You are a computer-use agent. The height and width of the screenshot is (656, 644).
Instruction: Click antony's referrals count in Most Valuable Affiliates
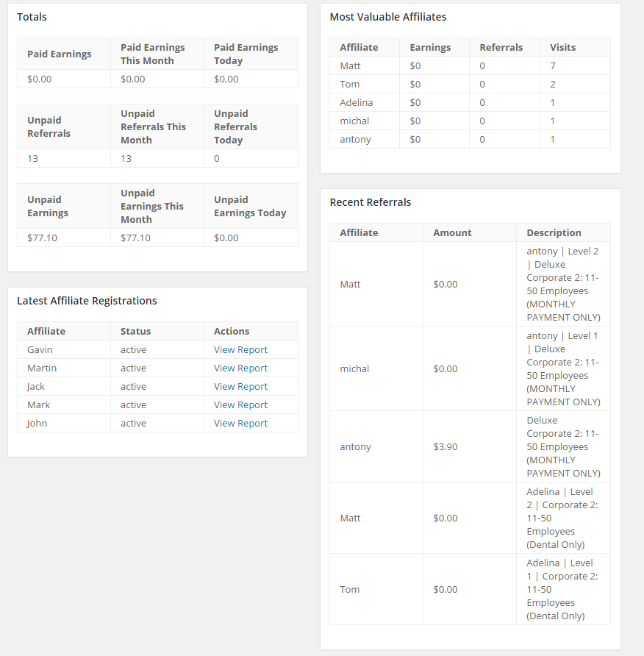[x=482, y=139]
